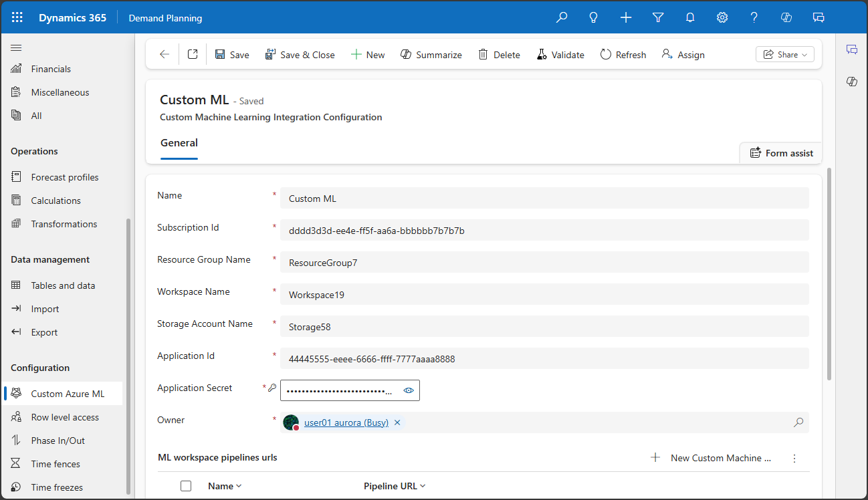Open record in new window icon
This screenshot has width=868, height=500.
coord(193,55)
